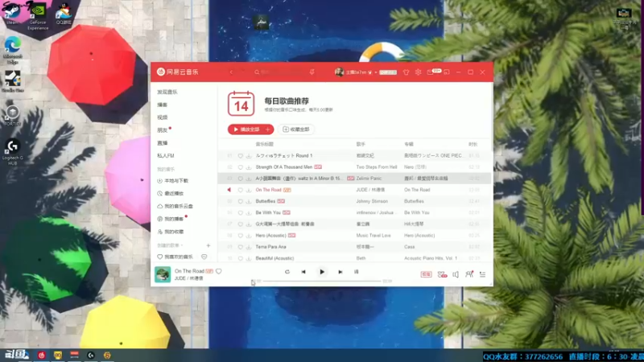Download the Butterflies song

249,202
